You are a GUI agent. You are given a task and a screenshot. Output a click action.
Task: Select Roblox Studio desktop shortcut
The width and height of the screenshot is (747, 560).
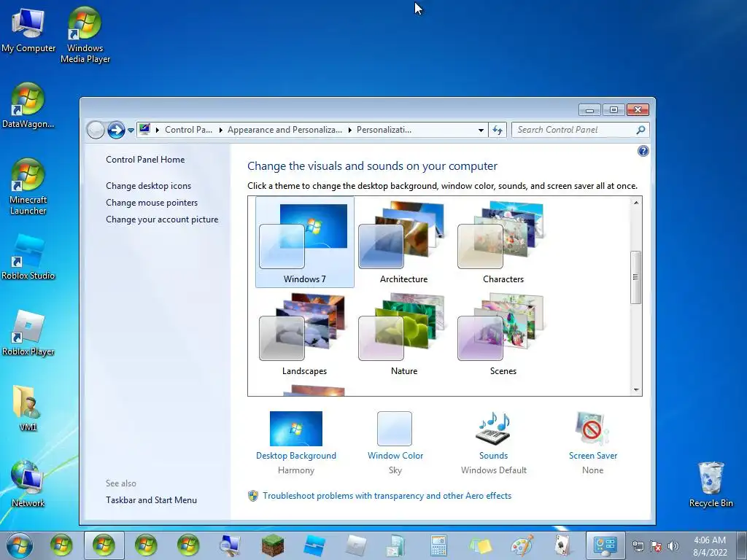tap(28, 257)
